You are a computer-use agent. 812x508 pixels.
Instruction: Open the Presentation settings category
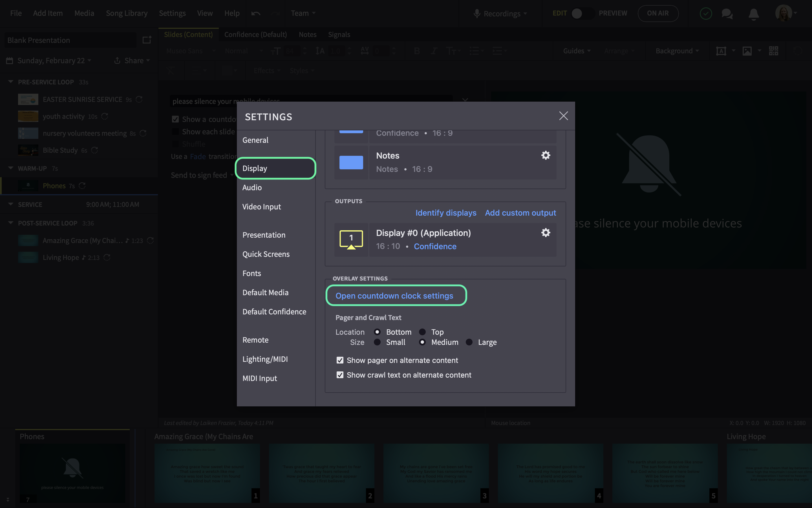[264, 235]
